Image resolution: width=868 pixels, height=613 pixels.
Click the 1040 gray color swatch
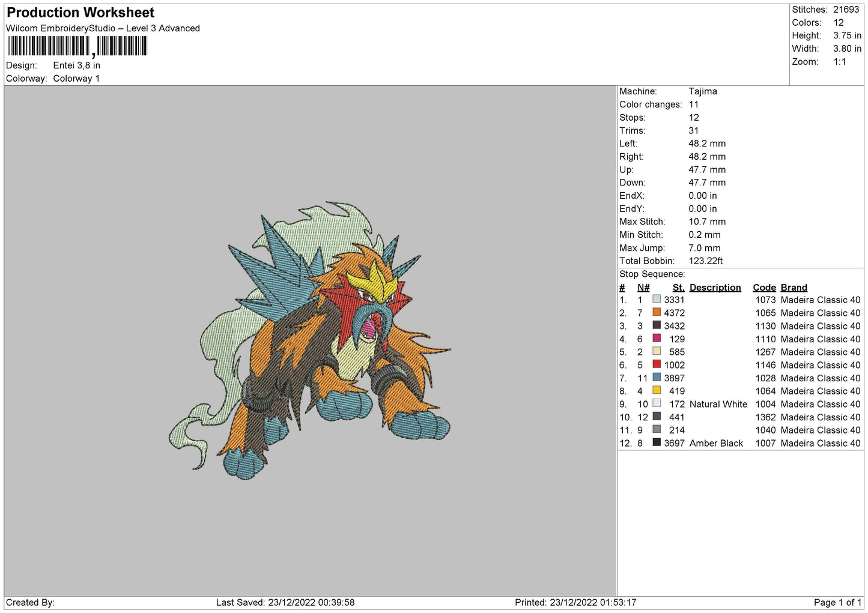657,429
